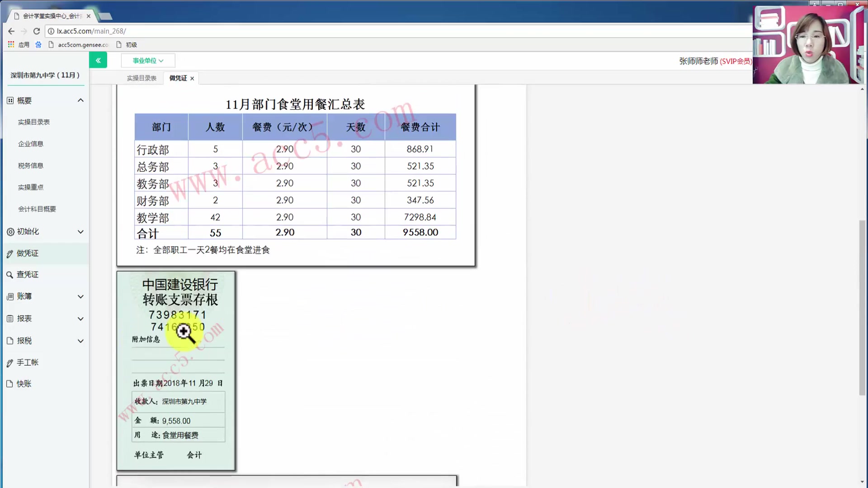Select the 手工帐 pen icon

[10, 362]
